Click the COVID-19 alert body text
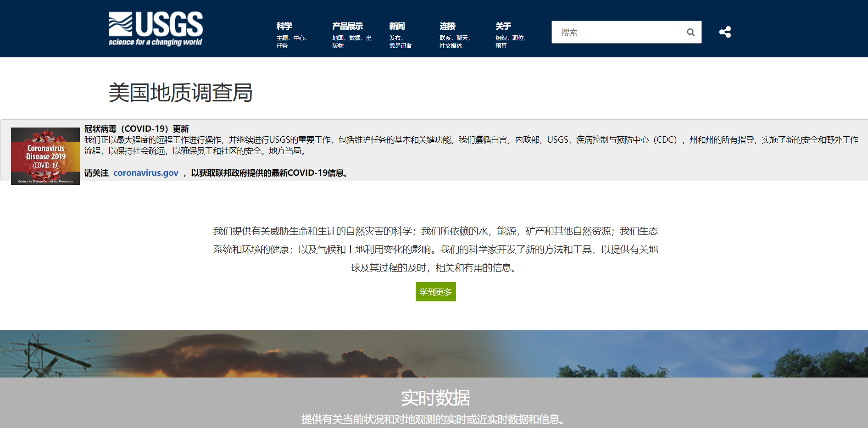This screenshot has height=428, width=868. (x=471, y=145)
